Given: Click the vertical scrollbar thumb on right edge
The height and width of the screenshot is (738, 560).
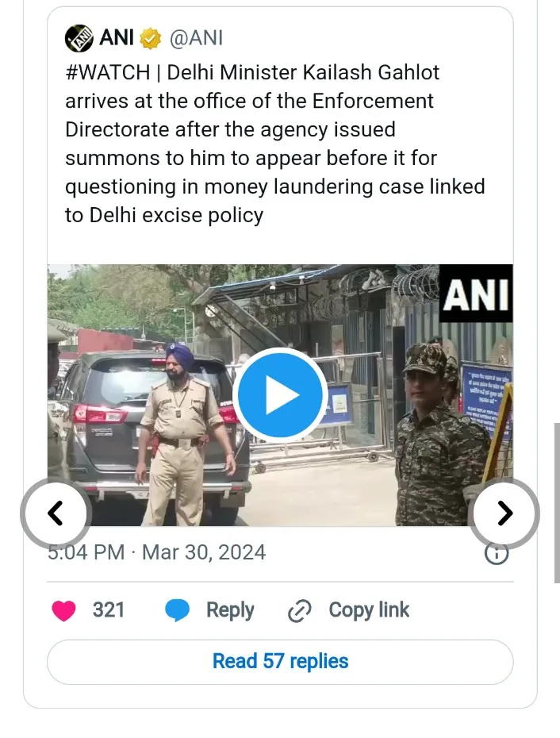Looking at the screenshot, I should [557, 503].
